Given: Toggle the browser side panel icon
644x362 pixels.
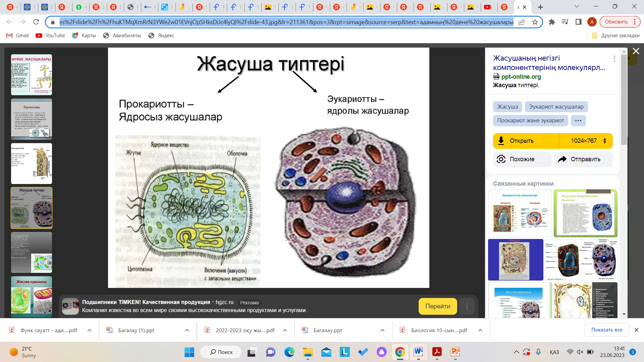Looking at the screenshot, I should (x=579, y=22).
